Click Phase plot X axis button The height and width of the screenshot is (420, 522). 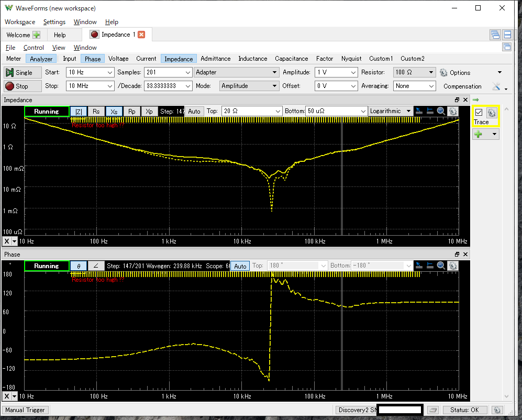[x=7, y=396]
